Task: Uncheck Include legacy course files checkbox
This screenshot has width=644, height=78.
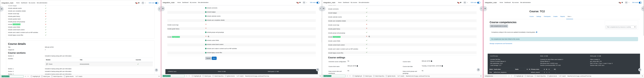Action: [x=206, y=53]
